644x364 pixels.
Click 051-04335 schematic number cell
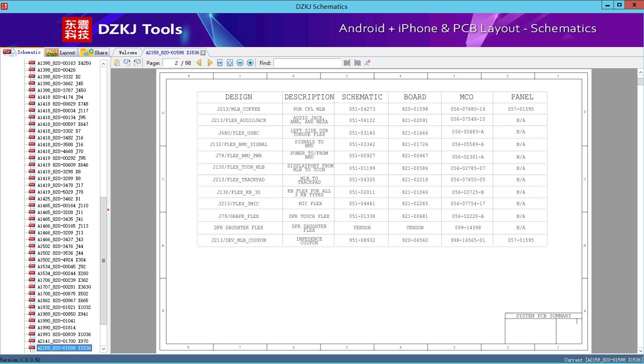point(362,180)
